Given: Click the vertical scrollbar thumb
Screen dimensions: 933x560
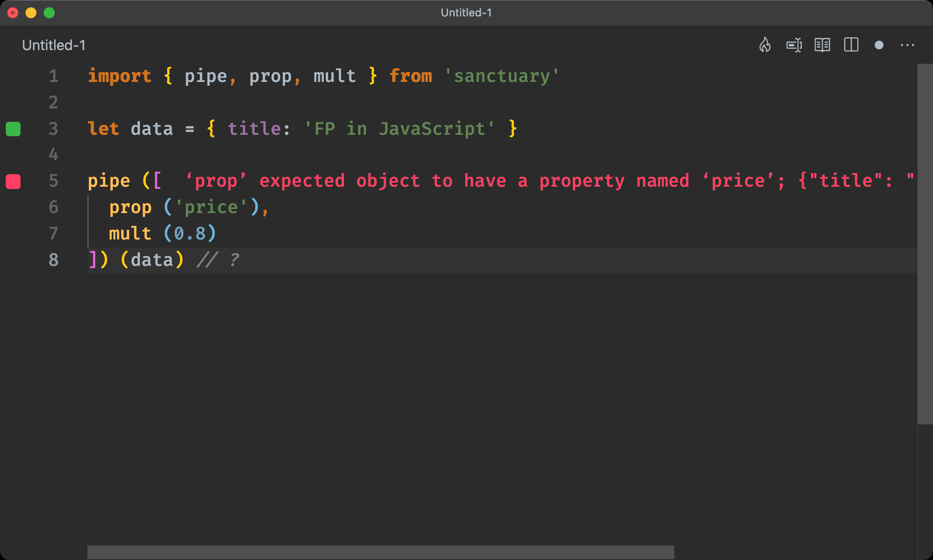Looking at the screenshot, I should point(925,244).
